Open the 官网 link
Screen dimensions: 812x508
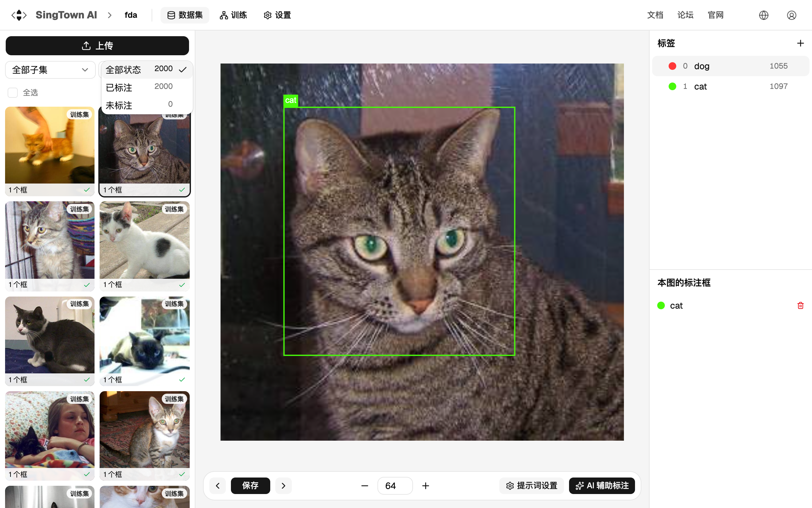(x=715, y=15)
